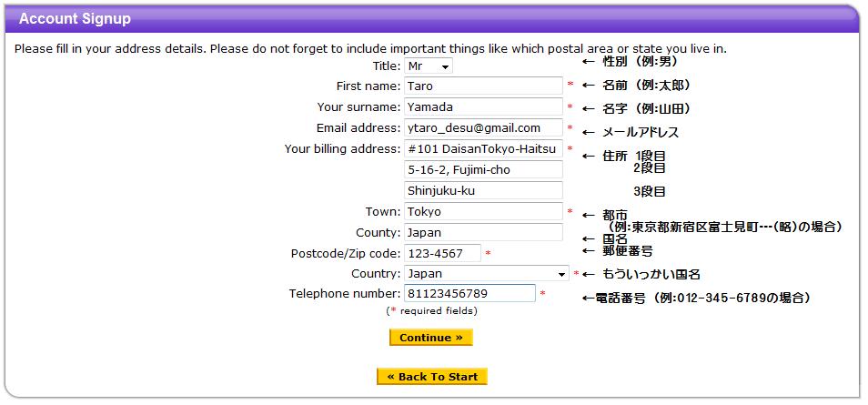The image size is (868, 405).
Task: Open the Title dropdown showing Mr
Action: click(429, 66)
